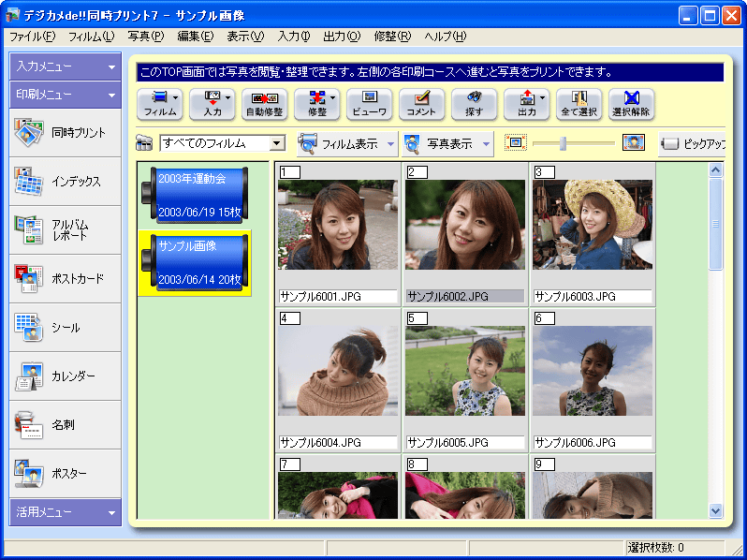
Task: Click the 探す binoculars icon
Action: pos(474,103)
